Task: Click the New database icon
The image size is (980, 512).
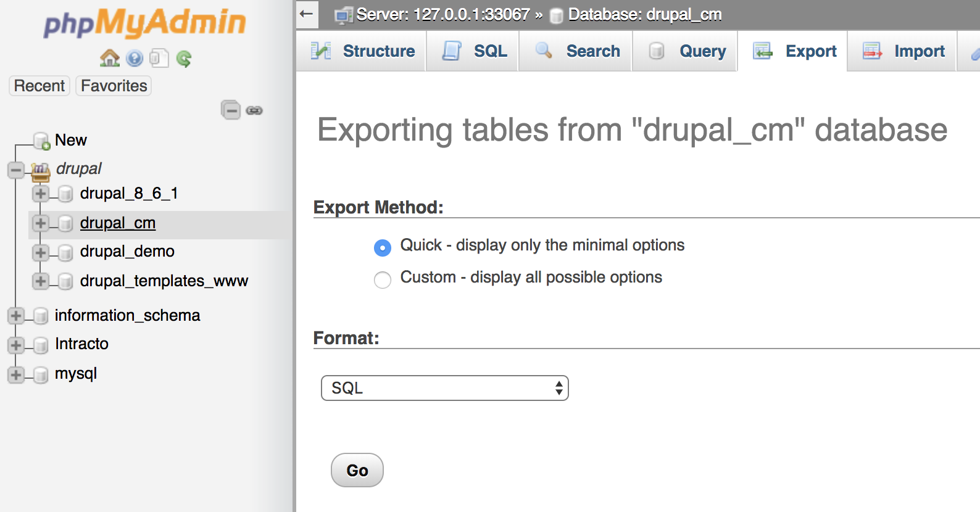Action: 42,141
